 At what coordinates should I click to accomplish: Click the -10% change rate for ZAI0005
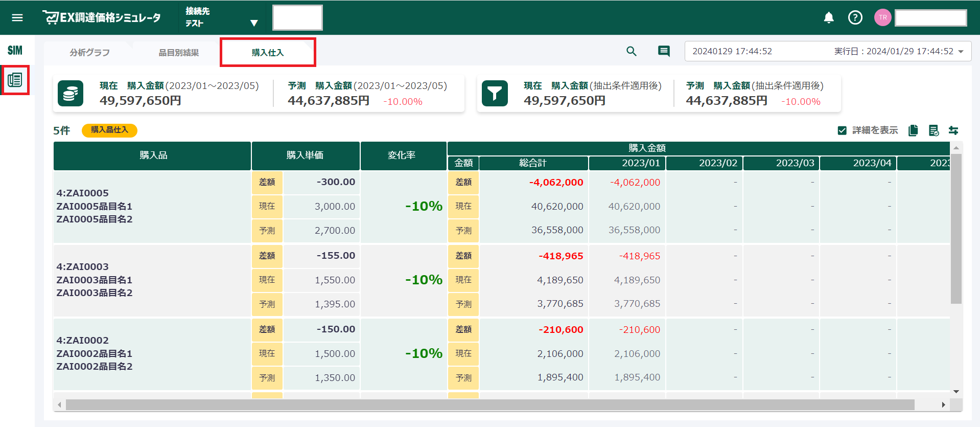pos(424,206)
